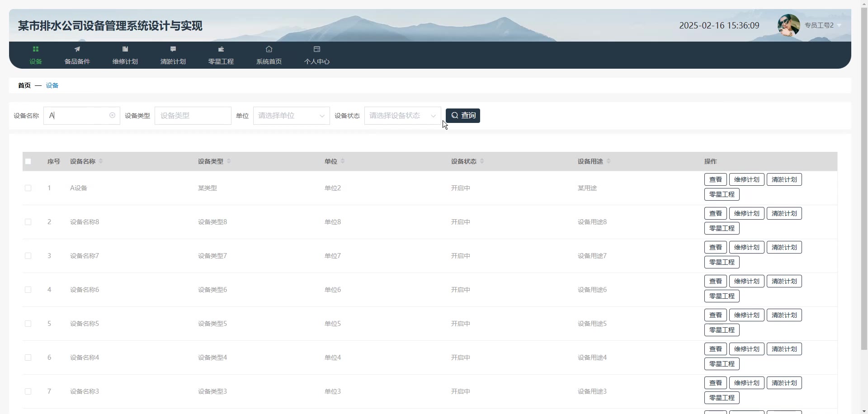Click the 设备用途7 cell
This screenshot has width=868, height=414.
click(x=592, y=256)
